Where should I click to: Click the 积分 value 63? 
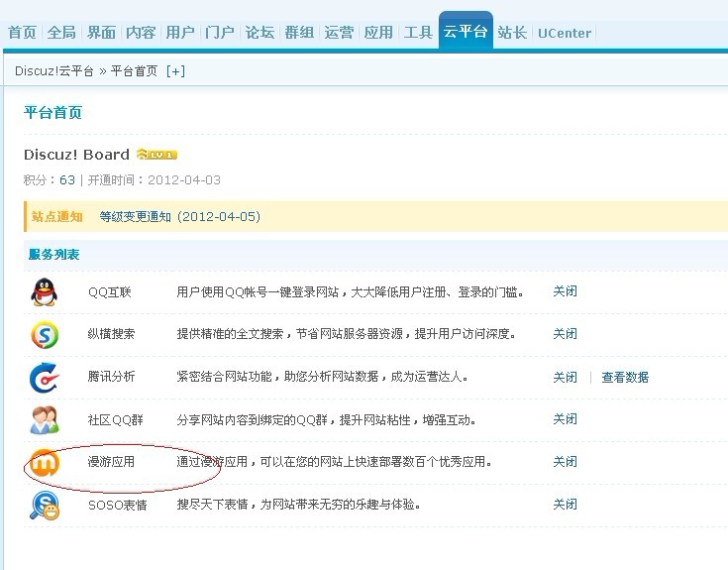pyautogui.click(x=67, y=180)
